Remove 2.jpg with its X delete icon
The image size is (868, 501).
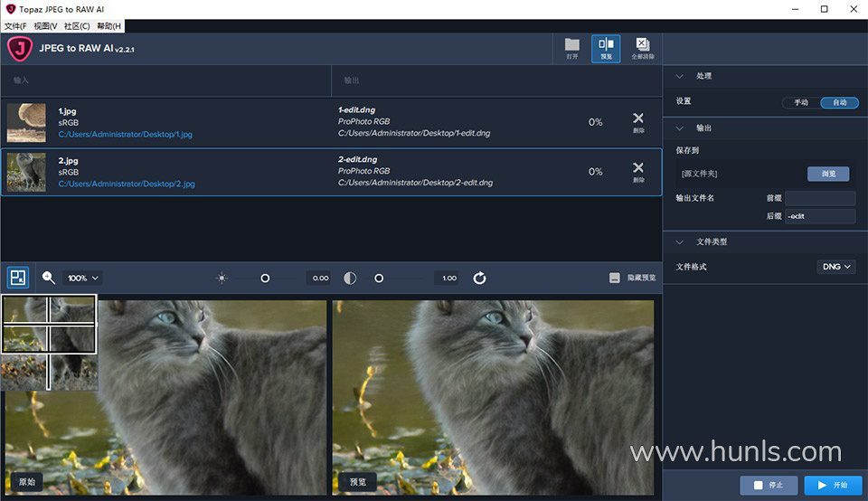[x=638, y=171]
